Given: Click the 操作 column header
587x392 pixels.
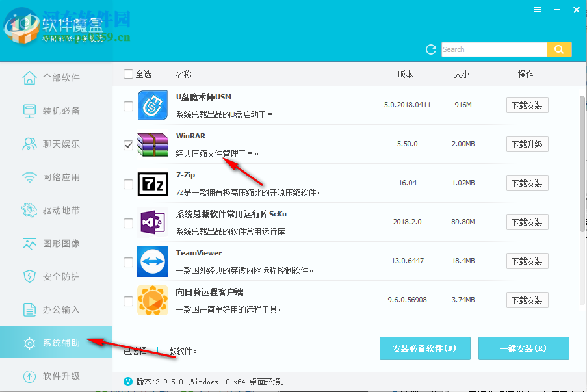Looking at the screenshot, I should pyautogui.click(x=525, y=74).
